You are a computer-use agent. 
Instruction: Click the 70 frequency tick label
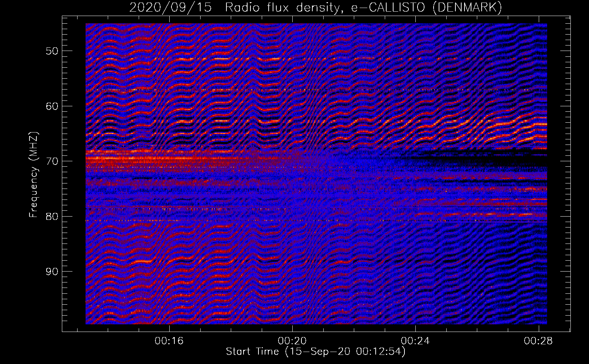click(52, 161)
